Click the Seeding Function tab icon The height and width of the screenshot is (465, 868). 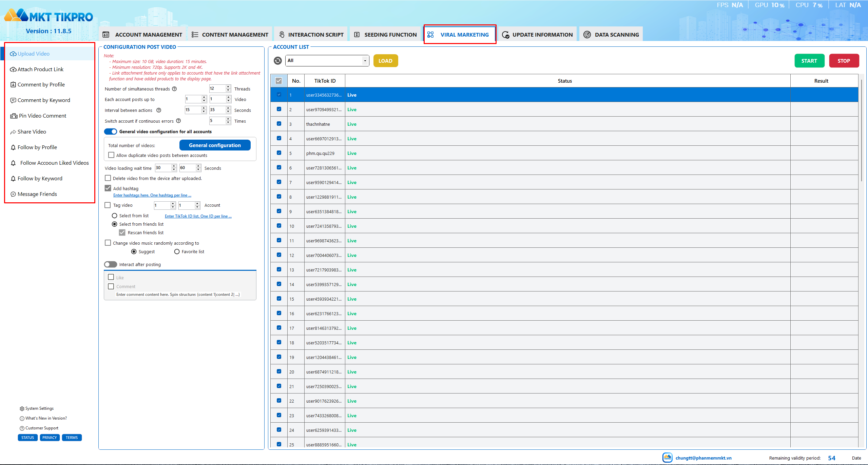(357, 35)
